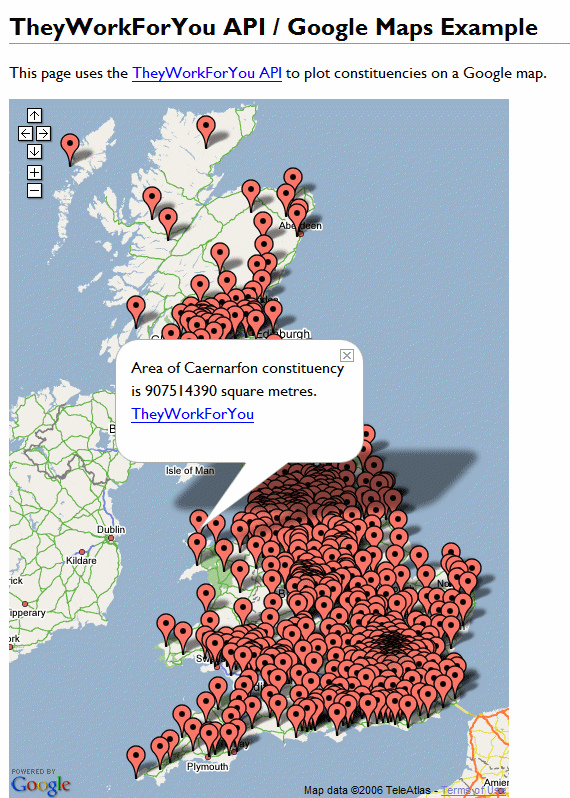Click the Kildare town label
Screen dimensions: 570x798
click(x=81, y=560)
